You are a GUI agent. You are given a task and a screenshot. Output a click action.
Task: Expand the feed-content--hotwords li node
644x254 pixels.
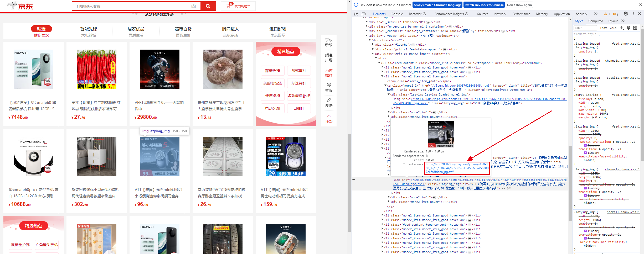382,224
